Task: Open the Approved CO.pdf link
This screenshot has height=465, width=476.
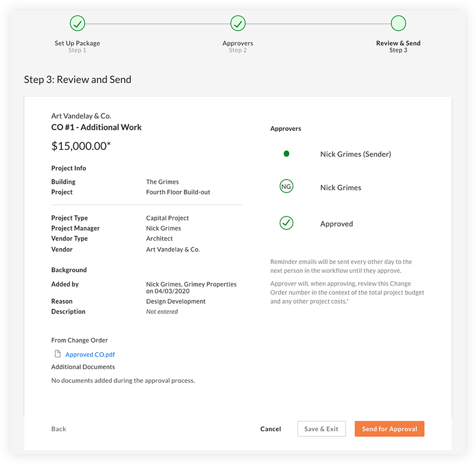Action: (x=90, y=354)
